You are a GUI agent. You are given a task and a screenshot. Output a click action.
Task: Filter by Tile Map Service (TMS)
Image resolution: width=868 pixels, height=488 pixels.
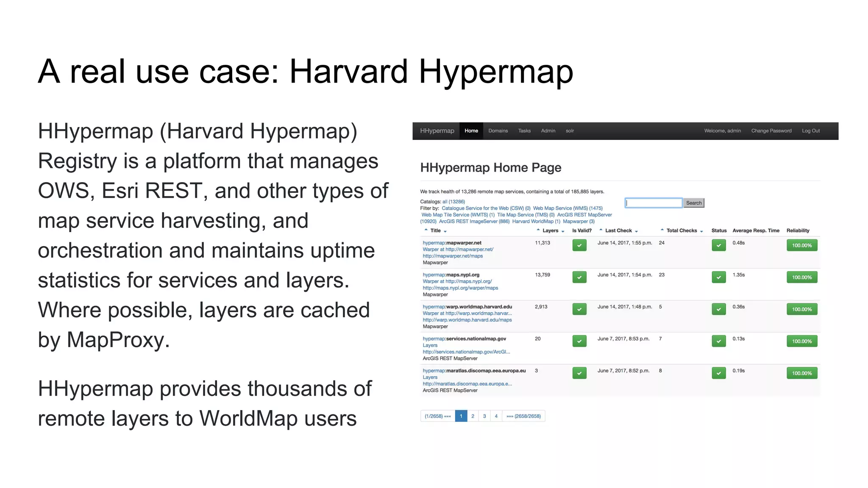click(526, 215)
